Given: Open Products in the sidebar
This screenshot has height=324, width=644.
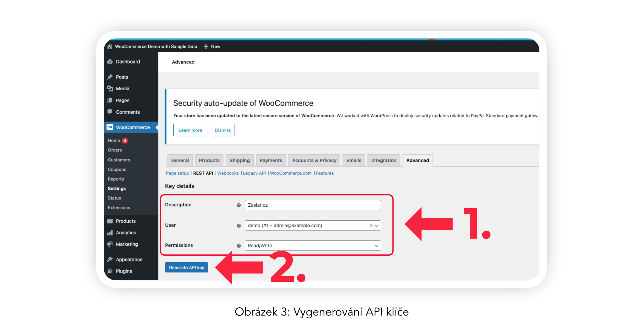Looking at the screenshot, I should pos(126,221).
